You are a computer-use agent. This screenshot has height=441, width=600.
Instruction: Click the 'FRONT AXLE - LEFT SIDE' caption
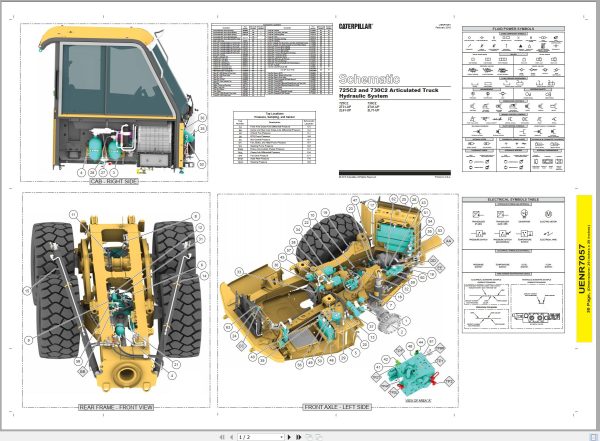click(x=337, y=407)
